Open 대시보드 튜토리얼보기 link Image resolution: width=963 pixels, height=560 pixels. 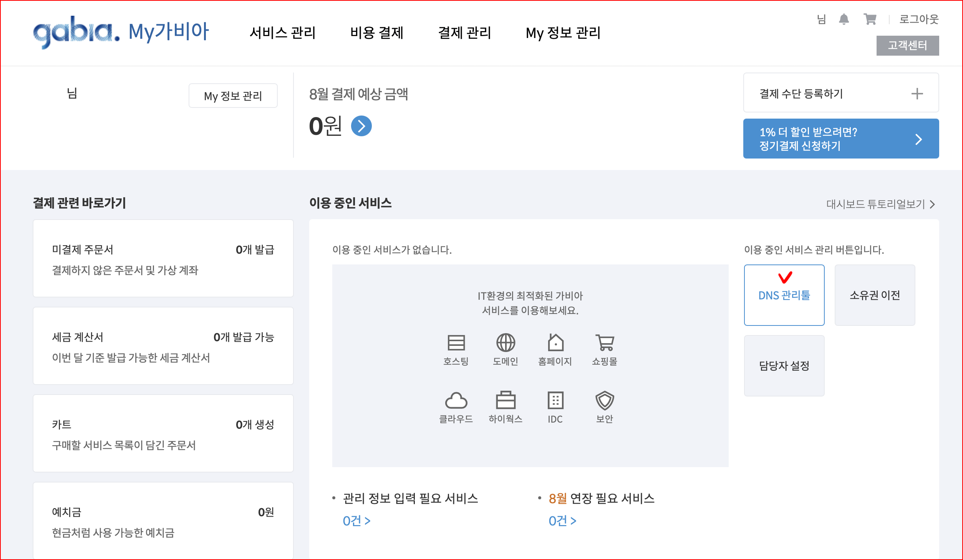[x=880, y=204]
